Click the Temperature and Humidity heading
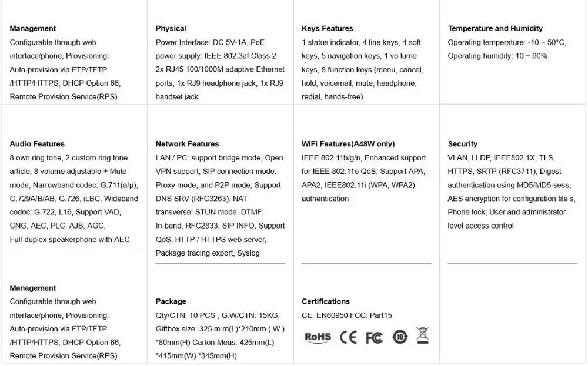 pos(495,28)
